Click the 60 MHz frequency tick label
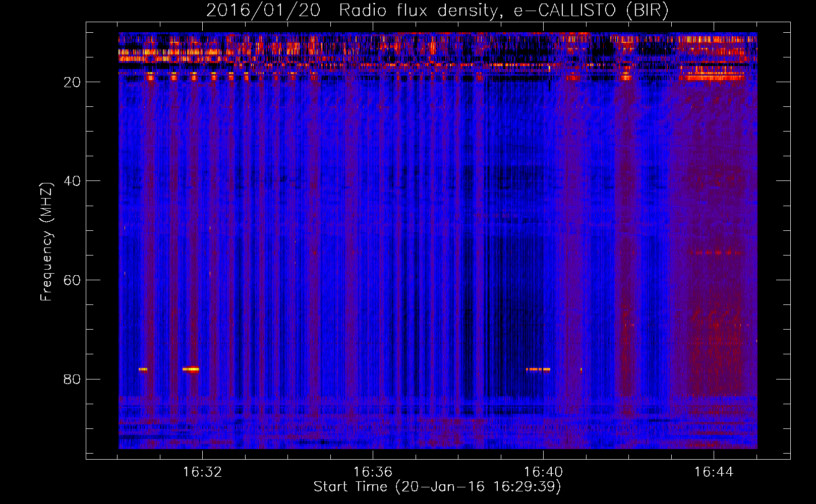 coord(72,280)
